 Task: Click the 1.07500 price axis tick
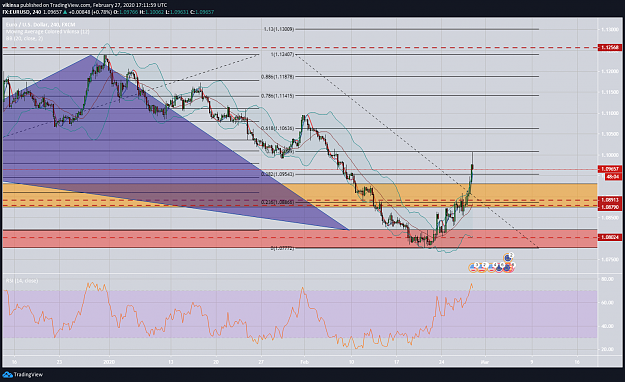pyautogui.click(x=610, y=260)
